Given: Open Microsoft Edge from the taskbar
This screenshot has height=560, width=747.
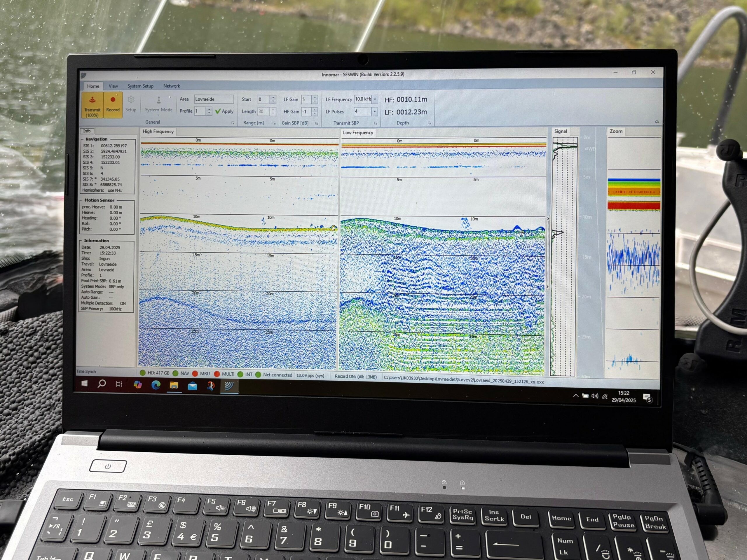Looking at the screenshot, I should 156,385.
